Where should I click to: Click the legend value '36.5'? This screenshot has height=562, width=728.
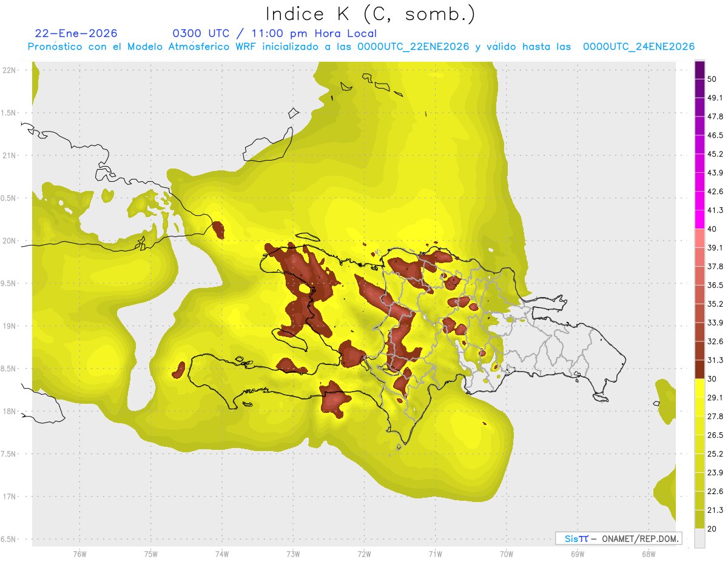click(715, 285)
